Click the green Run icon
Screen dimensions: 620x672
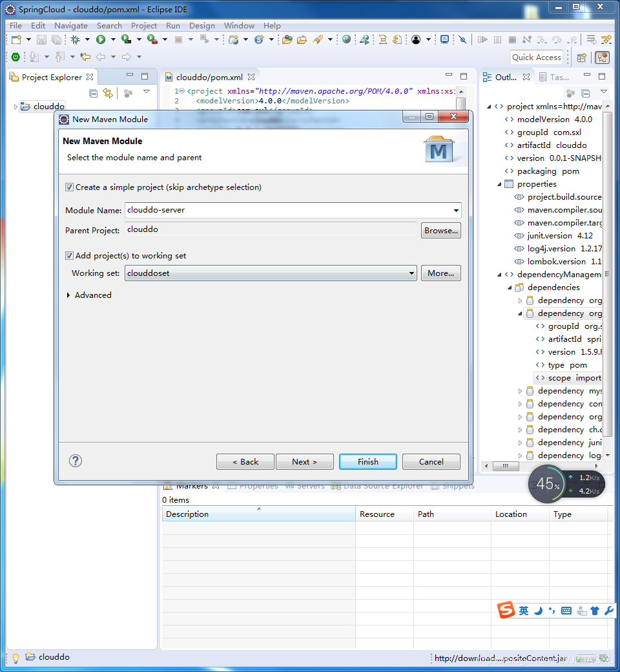[x=101, y=40]
